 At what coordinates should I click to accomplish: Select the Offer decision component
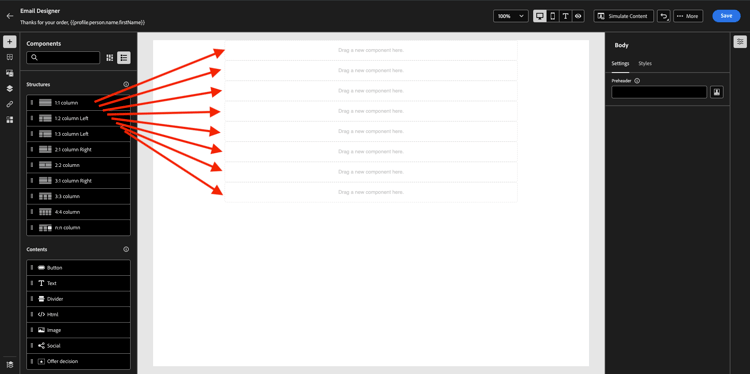pyautogui.click(x=78, y=361)
